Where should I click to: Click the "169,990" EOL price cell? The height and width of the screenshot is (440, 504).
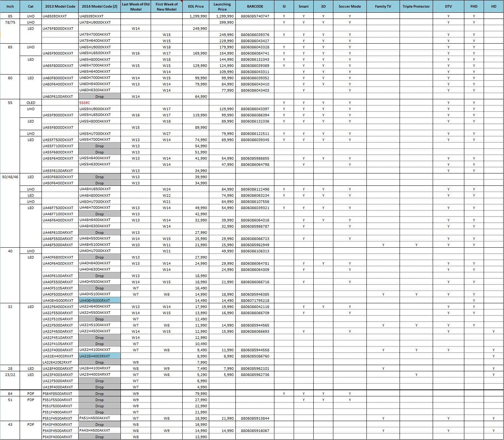(196, 53)
